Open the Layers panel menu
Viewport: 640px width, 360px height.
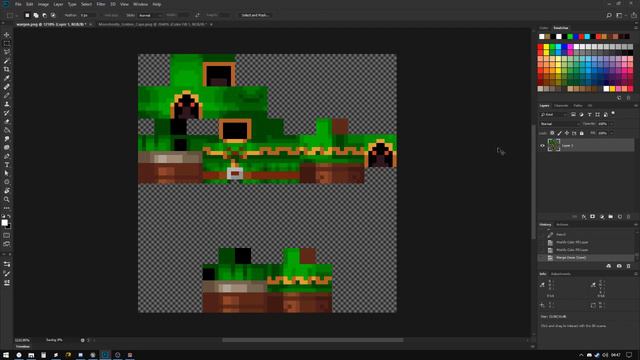[x=636, y=106]
